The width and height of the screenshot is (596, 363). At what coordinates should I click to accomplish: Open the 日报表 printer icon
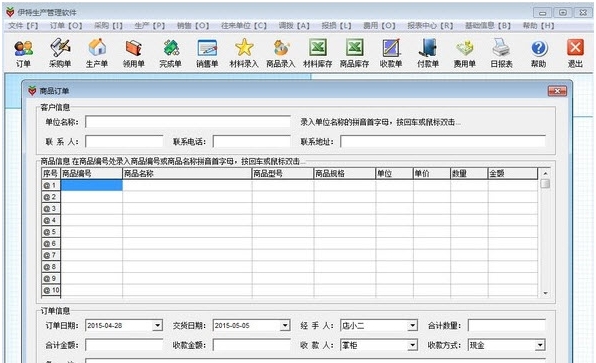point(501,53)
